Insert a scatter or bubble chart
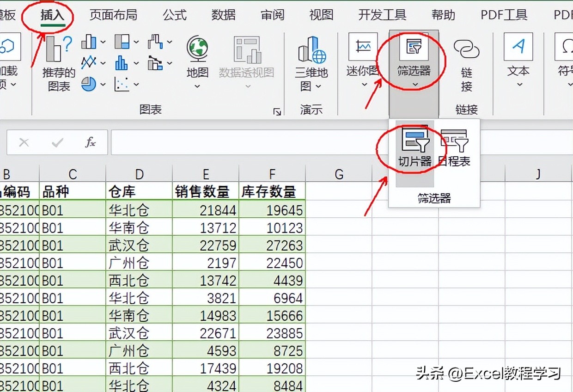 pos(122,84)
